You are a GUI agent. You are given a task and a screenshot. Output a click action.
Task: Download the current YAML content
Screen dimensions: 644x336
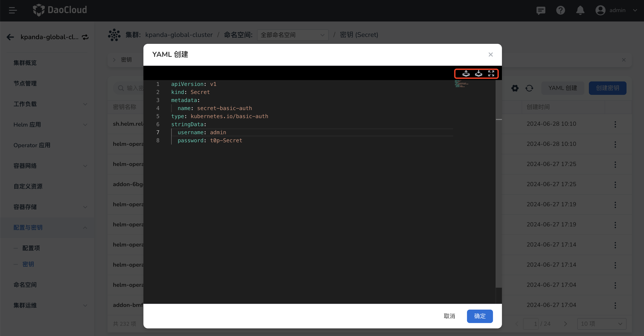pyautogui.click(x=478, y=74)
